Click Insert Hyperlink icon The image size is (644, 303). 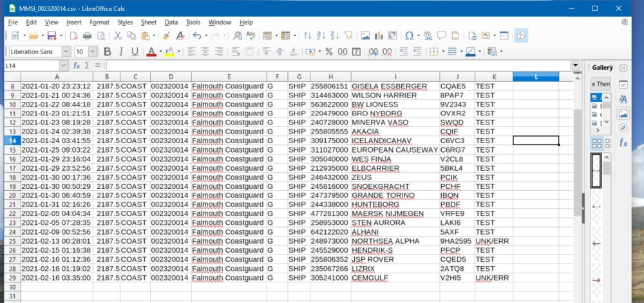(x=428, y=35)
